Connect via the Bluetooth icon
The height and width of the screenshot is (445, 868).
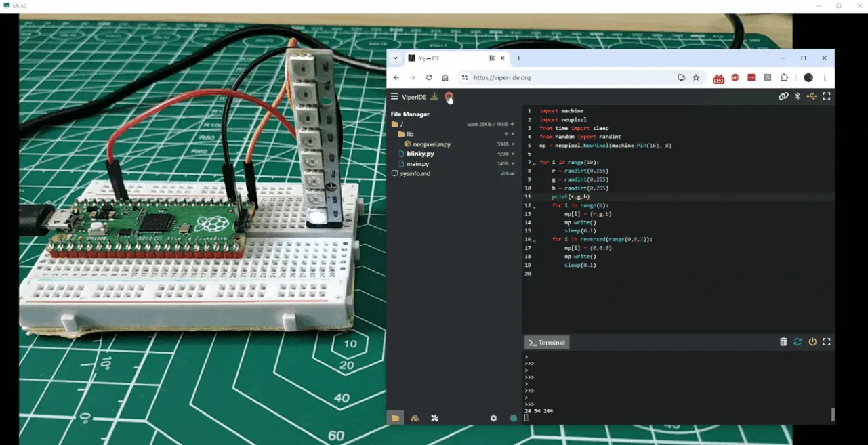click(x=798, y=96)
